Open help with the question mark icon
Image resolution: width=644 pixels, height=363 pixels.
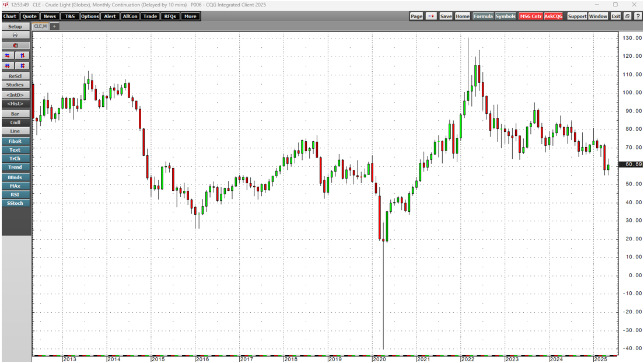click(x=637, y=16)
